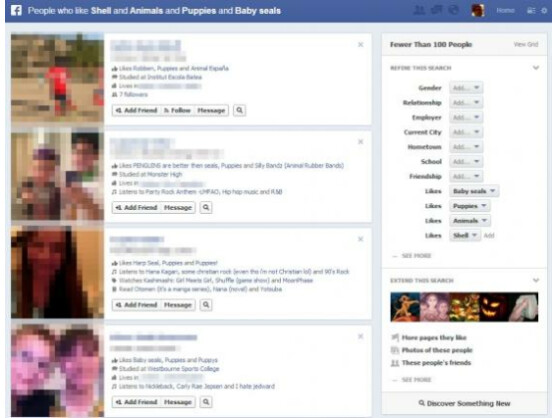The image size is (557, 418).
Task: Dismiss the Harp Seal result card
Action: point(361,239)
